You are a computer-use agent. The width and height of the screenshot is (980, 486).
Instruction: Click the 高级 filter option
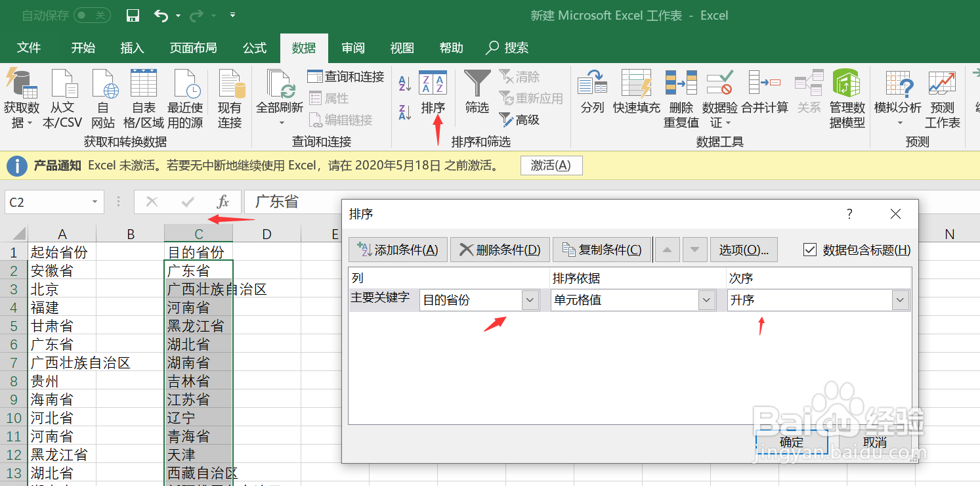tap(521, 120)
